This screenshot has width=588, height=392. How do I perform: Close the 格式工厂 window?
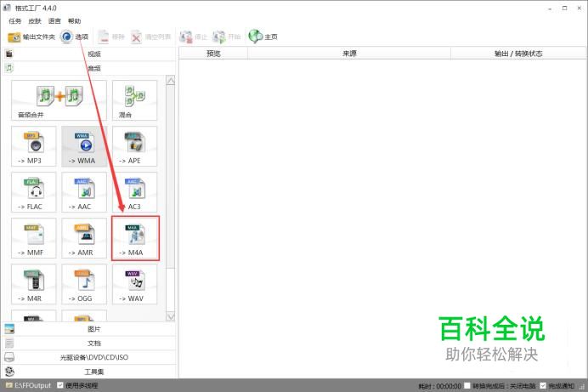click(580, 9)
